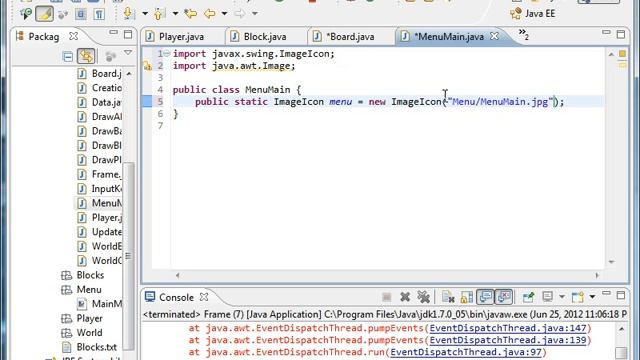640x360 pixels.
Task: Open Package Explorer view menu triangle
Action: tap(128, 53)
